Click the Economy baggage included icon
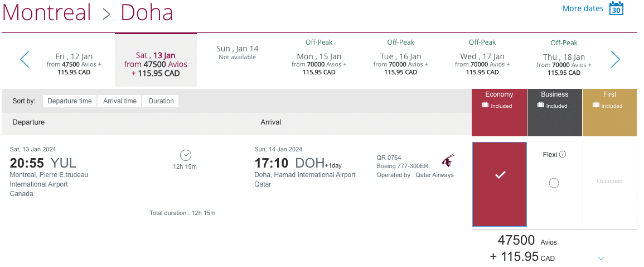644x267 pixels. 485,106
